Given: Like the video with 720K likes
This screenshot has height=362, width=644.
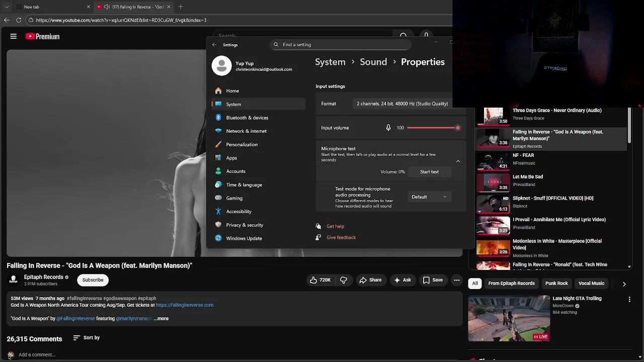Looking at the screenshot, I should [x=320, y=280].
